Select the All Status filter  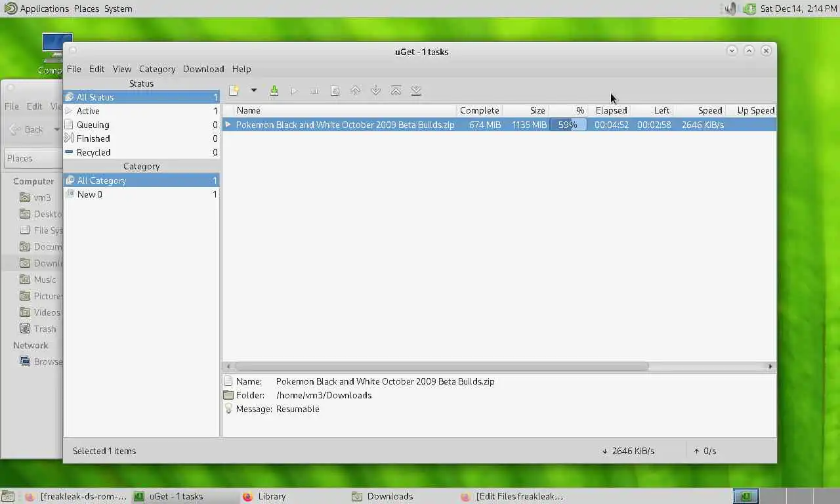pyautogui.click(x=141, y=97)
